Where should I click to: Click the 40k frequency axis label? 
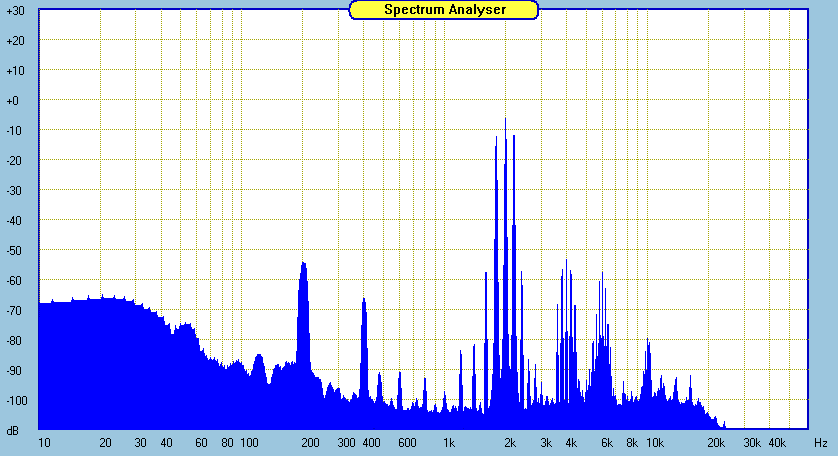[777, 442]
